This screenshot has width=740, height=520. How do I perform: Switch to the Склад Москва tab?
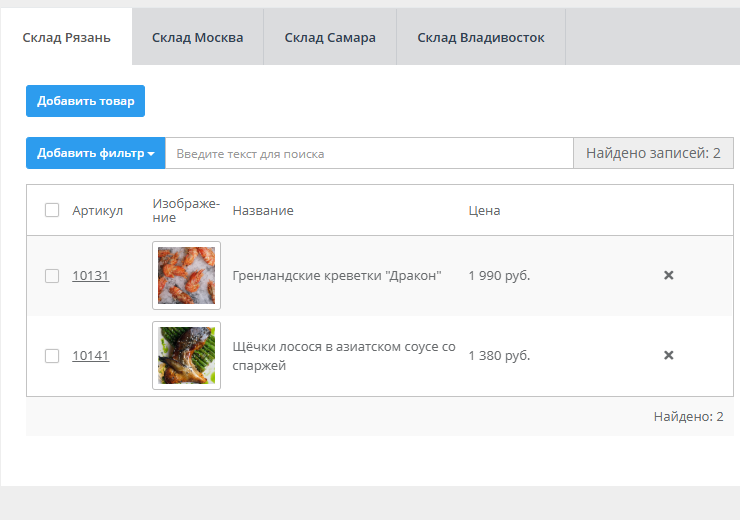(197, 38)
